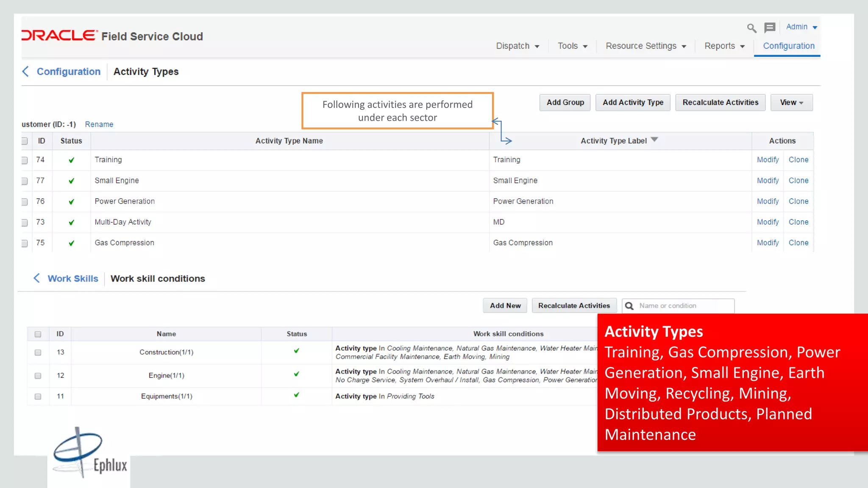Image resolution: width=868 pixels, height=488 pixels.
Task: Tick checkbox for Construction(1/1) skill condition
Action: [x=38, y=352]
